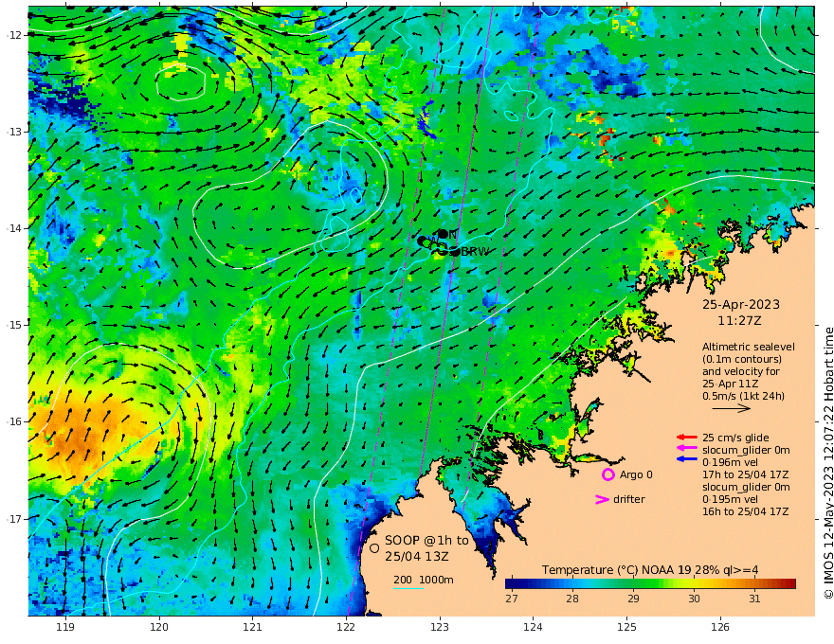Select the date text 25-Apr-2023
The width and height of the screenshot is (834, 644).
[741, 304]
